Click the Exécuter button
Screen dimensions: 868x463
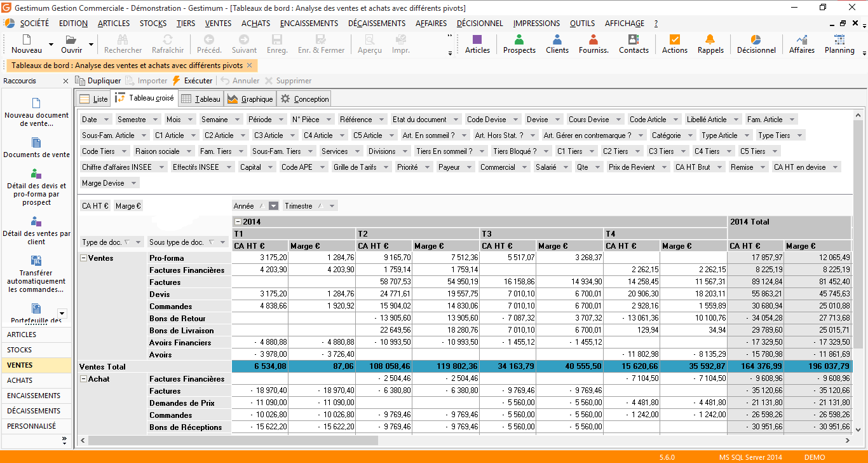point(192,81)
